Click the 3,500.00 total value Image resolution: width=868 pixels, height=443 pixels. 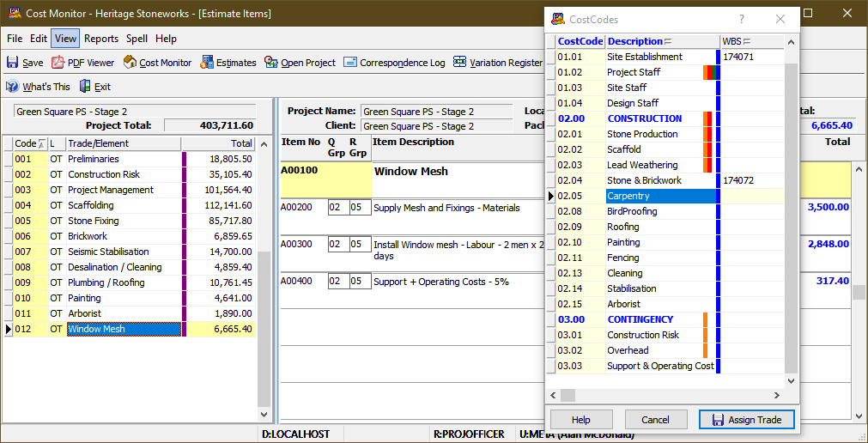[829, 207]
